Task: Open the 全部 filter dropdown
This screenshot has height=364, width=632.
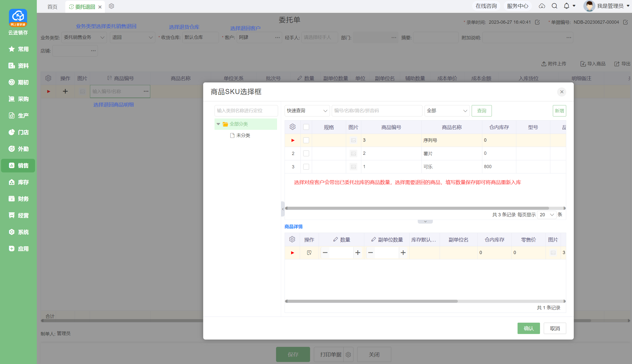Action: [447, 111]
